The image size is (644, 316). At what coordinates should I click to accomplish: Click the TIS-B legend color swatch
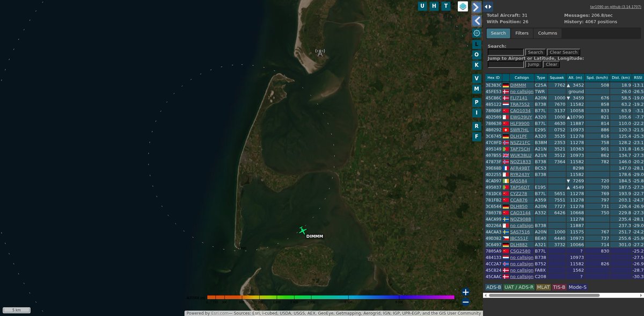559,288
